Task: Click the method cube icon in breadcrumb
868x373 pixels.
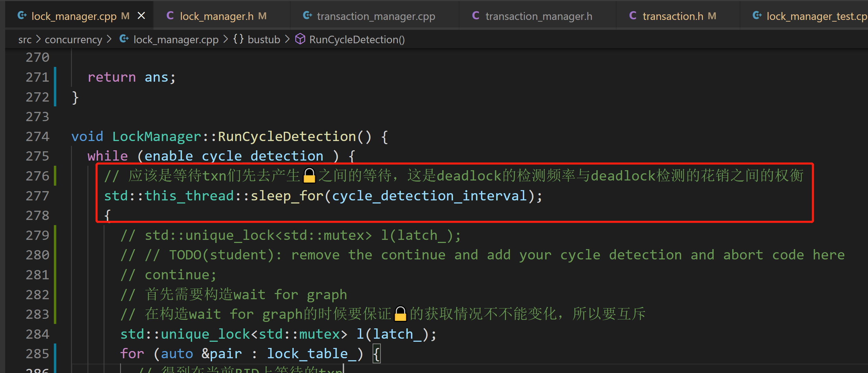Action: click(x=300, y=39)
